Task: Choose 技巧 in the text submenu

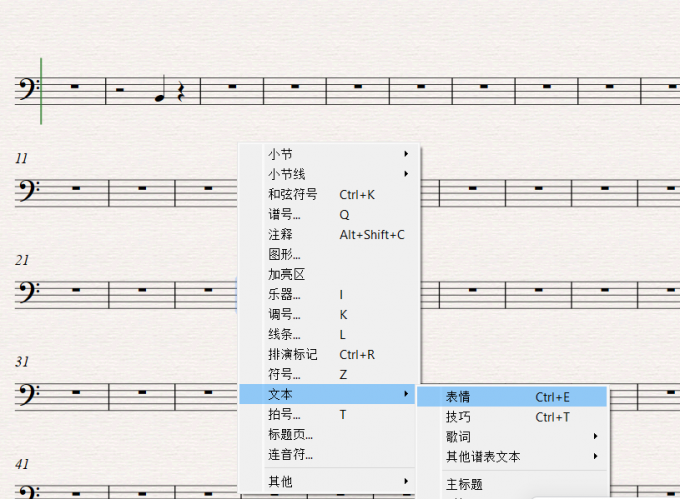Action: [x=512, y=417]
